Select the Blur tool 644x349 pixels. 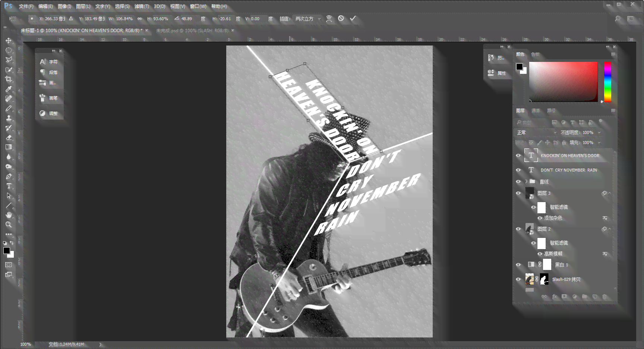(9, 157)
